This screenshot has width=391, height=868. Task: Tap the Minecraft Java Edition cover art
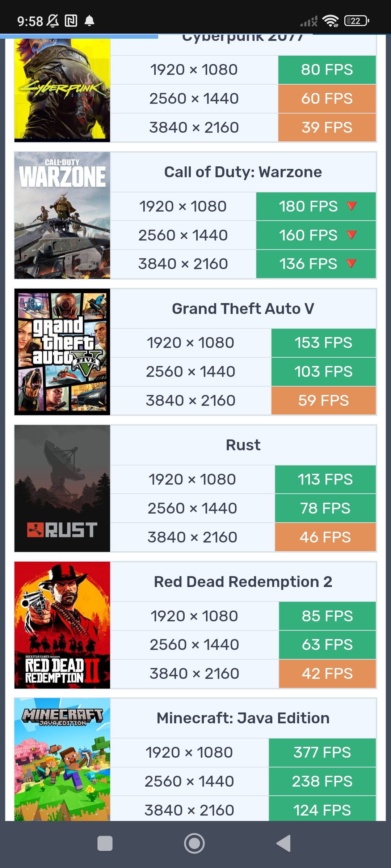[x=62, y=759]
